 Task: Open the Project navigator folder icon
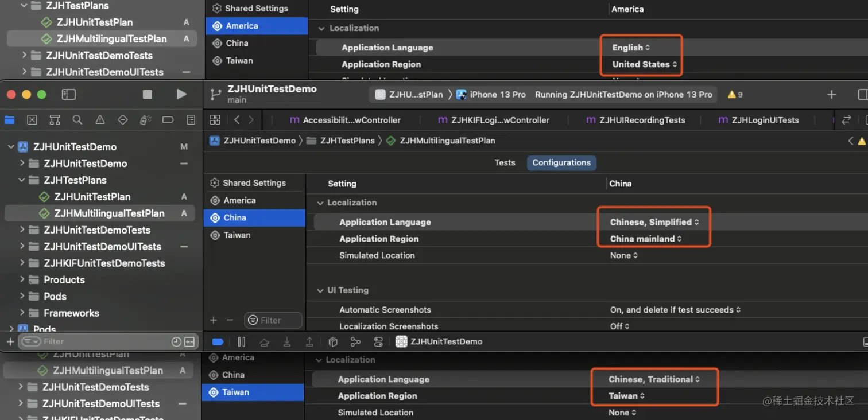click(10, 120)
